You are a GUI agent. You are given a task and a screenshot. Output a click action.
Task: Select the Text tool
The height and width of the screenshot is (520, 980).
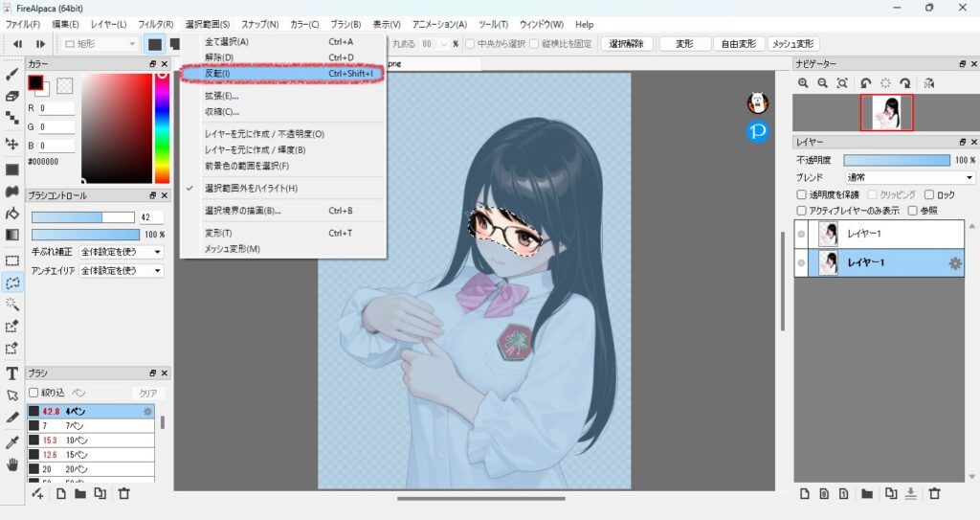(x=11, y=373)
